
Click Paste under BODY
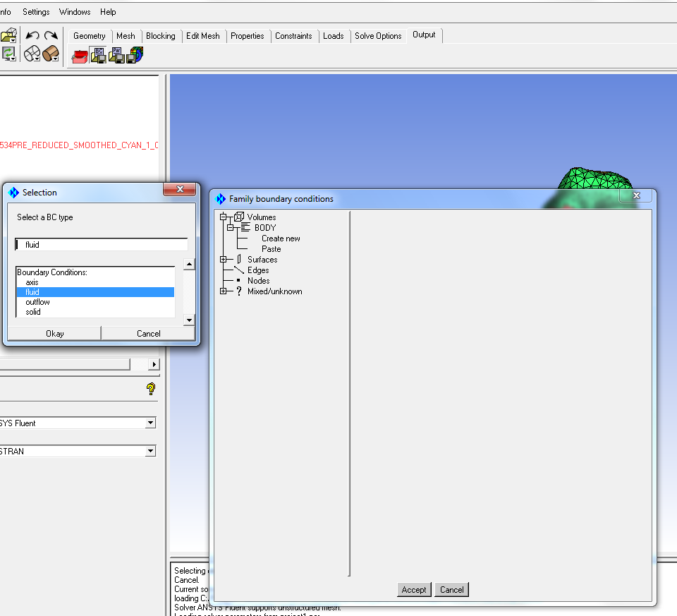pos(271,249)
